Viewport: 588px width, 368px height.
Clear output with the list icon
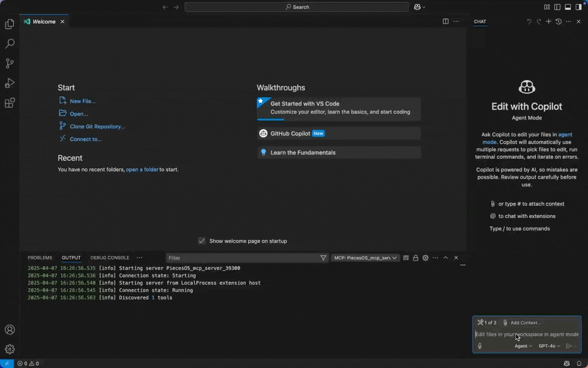click(405, 258)
